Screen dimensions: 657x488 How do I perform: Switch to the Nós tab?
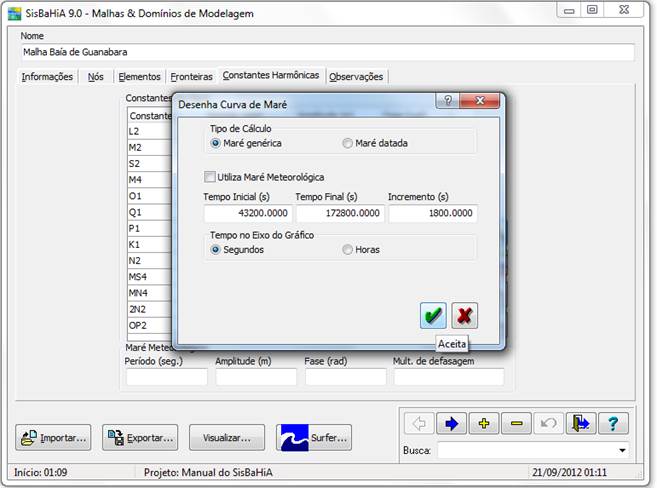[x=96, y=77]
